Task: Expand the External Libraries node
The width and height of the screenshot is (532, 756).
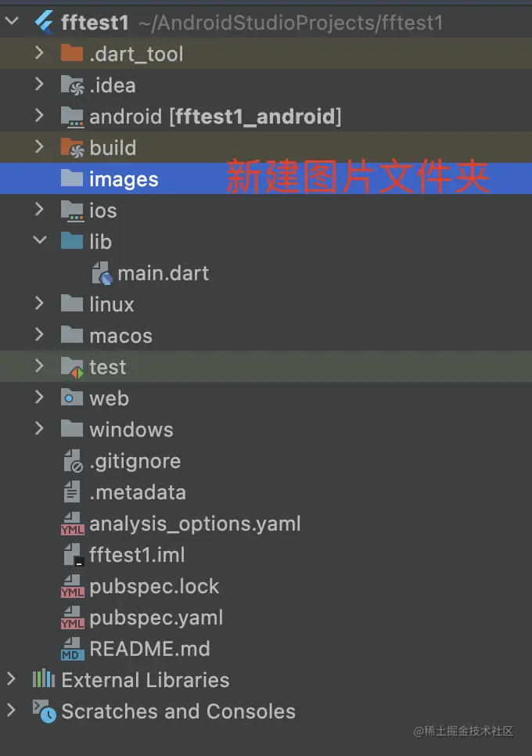Action: click(11, 679)
